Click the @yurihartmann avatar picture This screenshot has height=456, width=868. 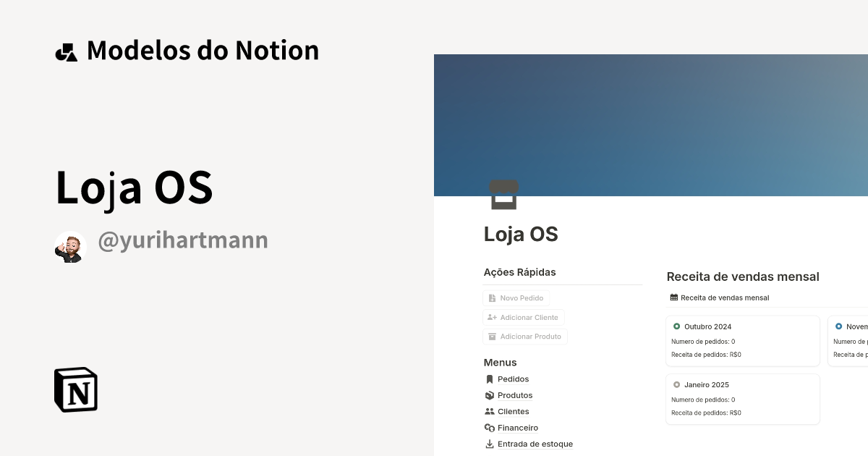[x=70, y=239]
